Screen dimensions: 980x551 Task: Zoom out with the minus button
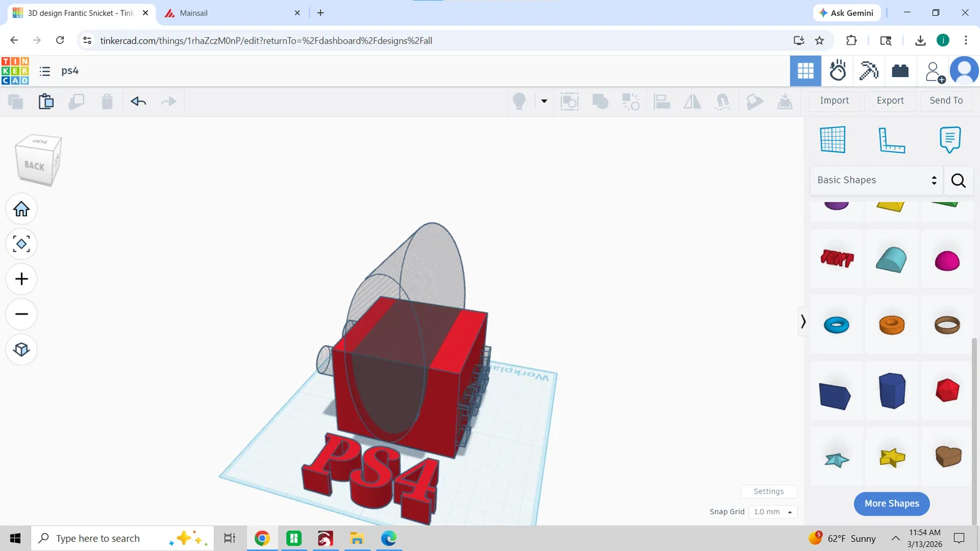point(21,314)
